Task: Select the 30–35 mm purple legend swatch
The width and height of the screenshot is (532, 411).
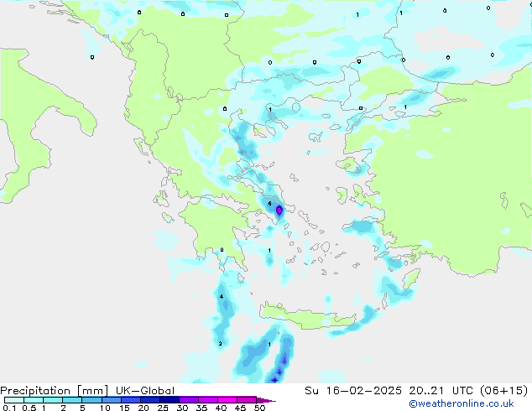Action: (x=188, y=400)
